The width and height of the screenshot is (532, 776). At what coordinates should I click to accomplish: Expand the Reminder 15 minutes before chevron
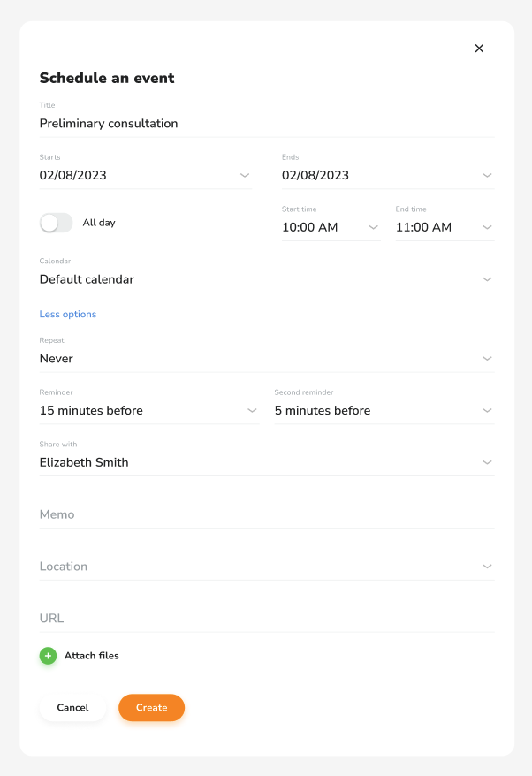point(252,410)
